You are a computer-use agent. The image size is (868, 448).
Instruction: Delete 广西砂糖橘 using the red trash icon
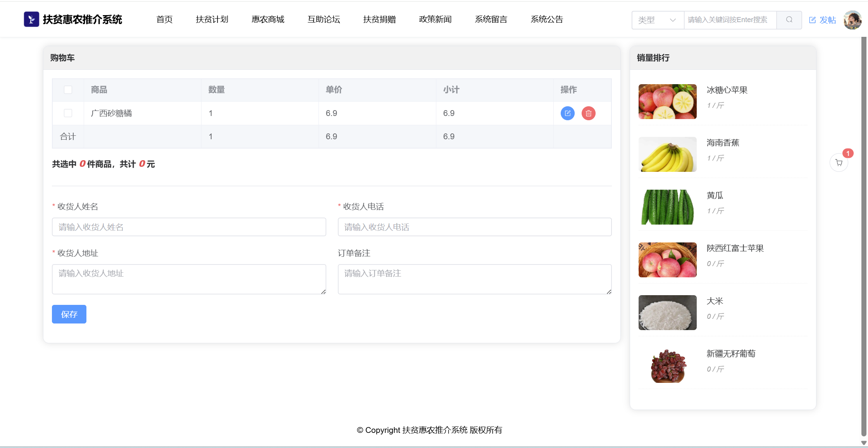[588, 113]
